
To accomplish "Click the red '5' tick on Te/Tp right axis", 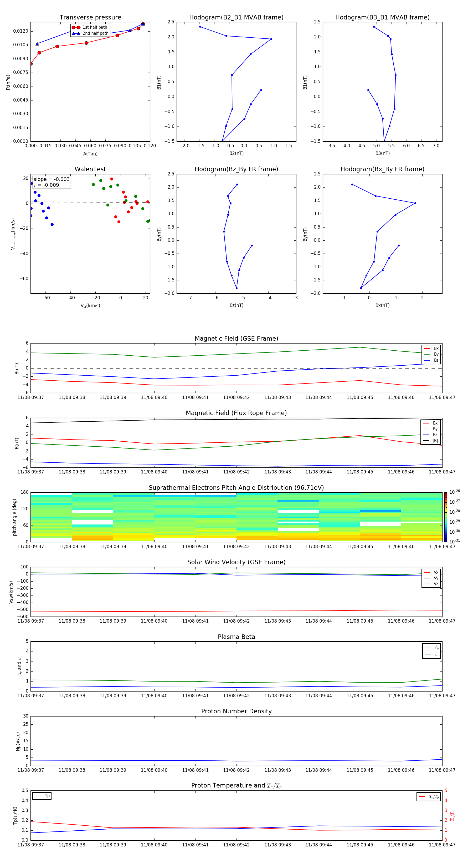I will point(446,790).
